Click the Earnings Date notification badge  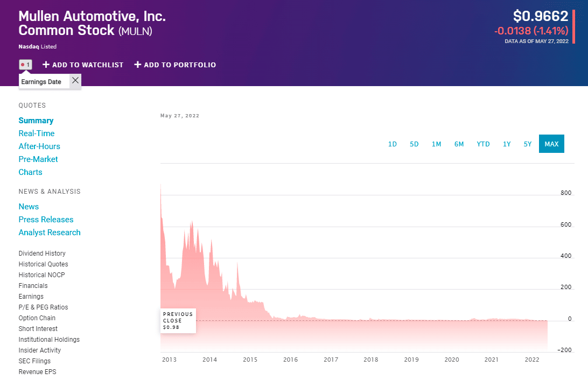(24, 64)
